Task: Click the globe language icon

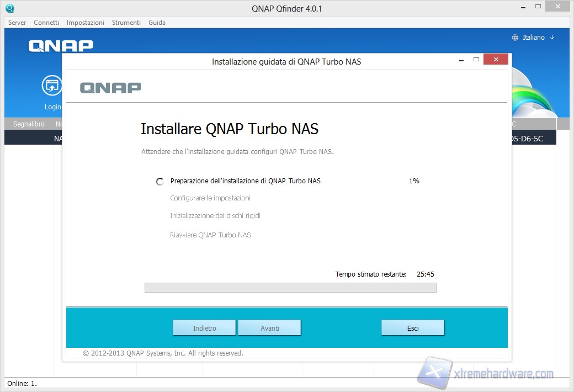Action: [515, 38]
